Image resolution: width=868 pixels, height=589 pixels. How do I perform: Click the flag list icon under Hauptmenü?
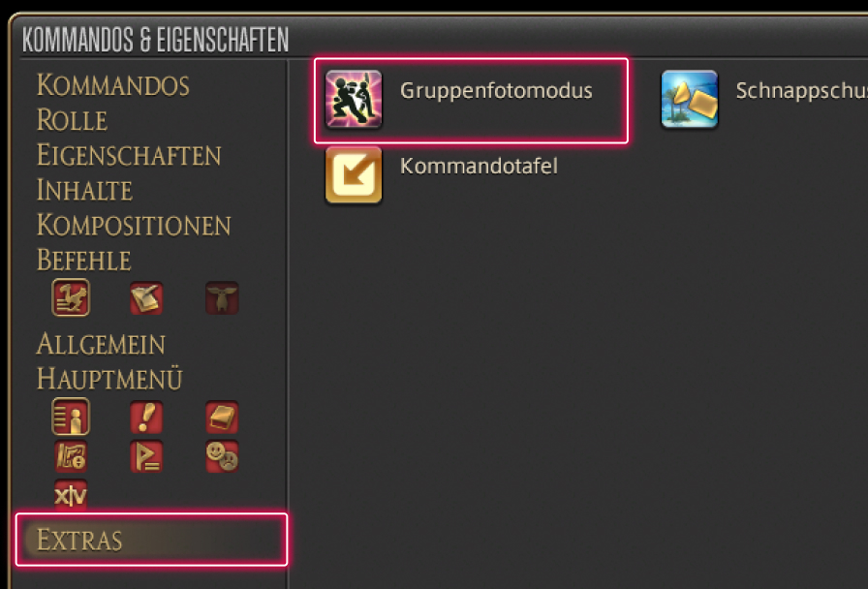pyautogui.click(x=146, y=456)
